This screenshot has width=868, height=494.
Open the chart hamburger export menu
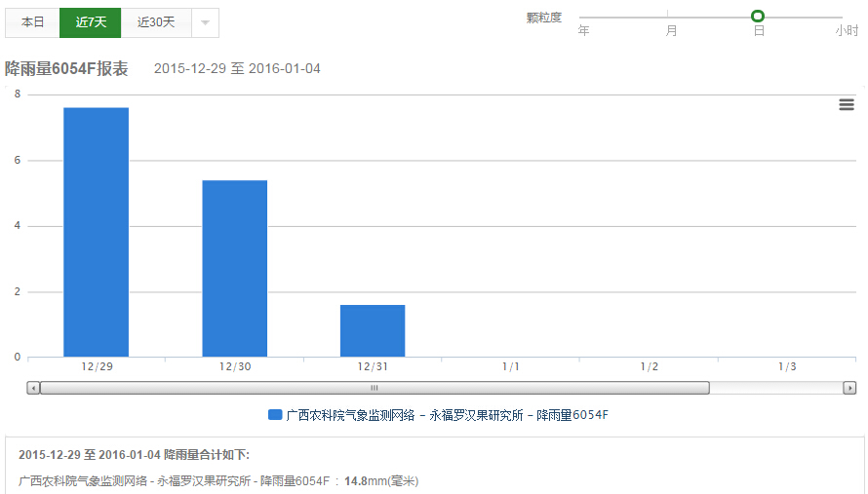[x=847, y=105]
